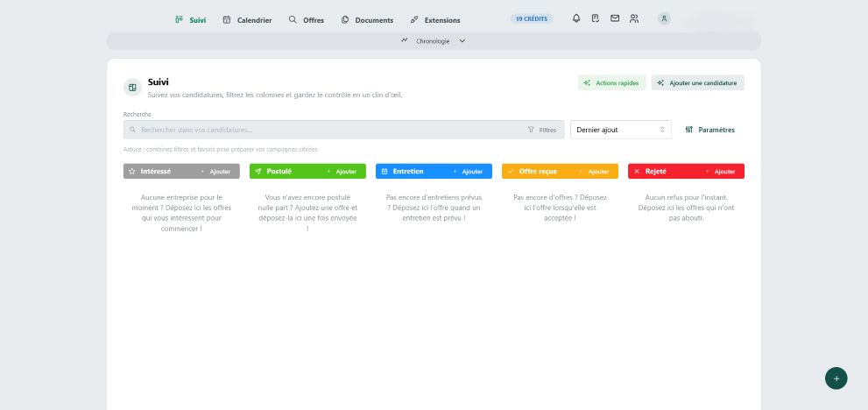Open the notifications bell icon
This screenshot has height=410, width=868.
coord(576,18)
